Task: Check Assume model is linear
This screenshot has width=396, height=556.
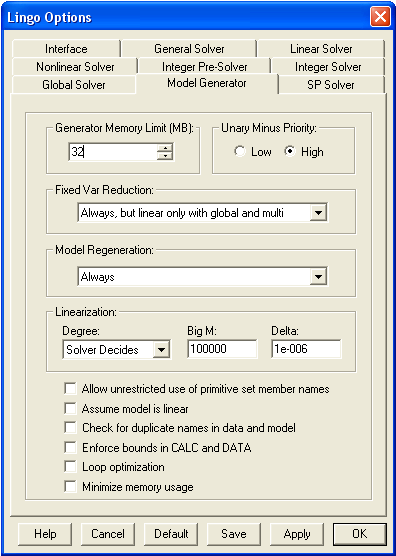Action: point(70,408)
